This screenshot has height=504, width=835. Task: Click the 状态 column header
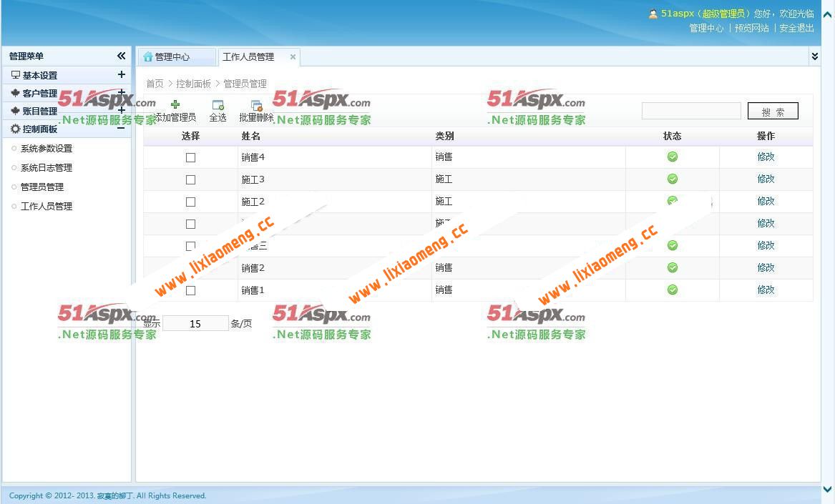point(672,137)
